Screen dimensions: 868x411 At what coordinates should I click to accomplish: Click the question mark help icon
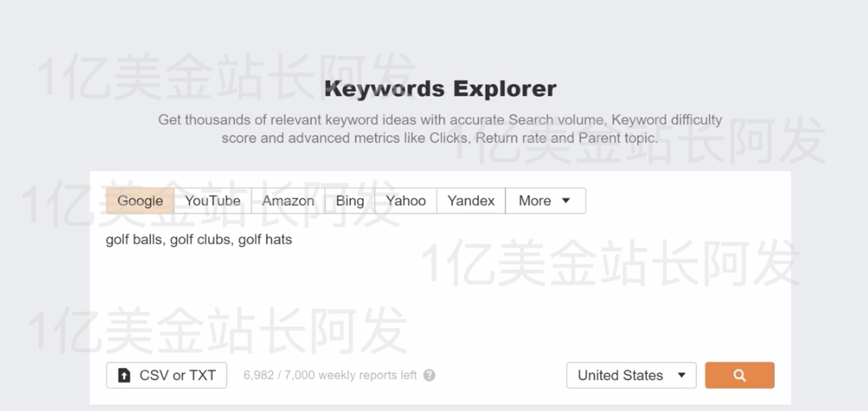pos(429,375)
